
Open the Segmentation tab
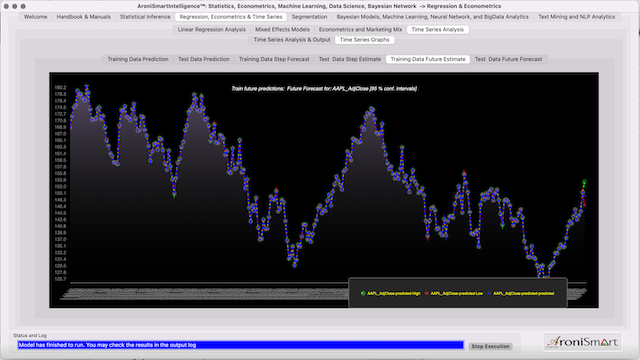point(309,17)
